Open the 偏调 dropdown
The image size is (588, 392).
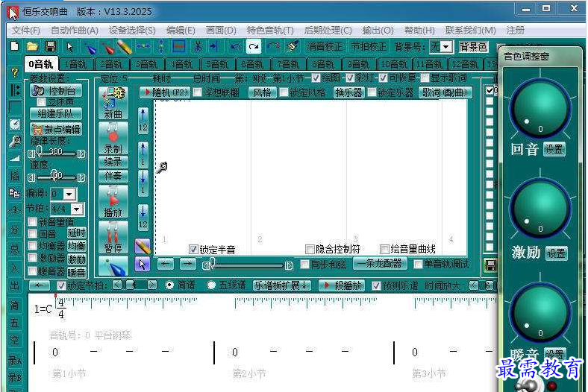pos(69,194)
